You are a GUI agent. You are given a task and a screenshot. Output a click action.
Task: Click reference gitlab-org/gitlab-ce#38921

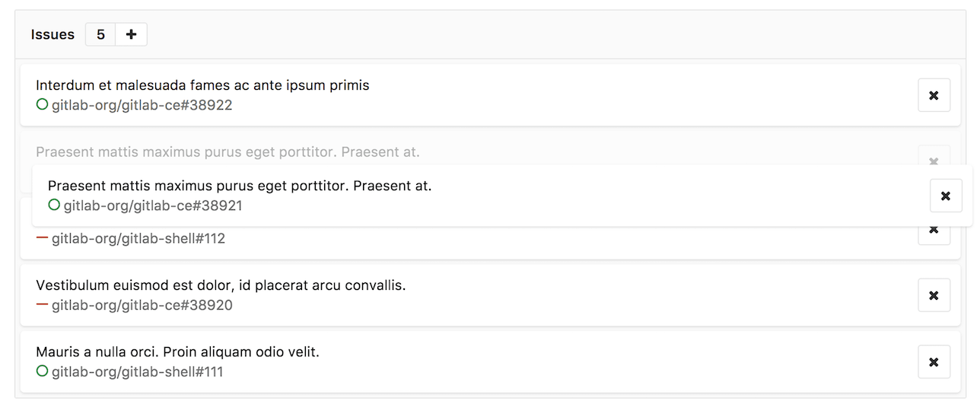tap(153, 206)
